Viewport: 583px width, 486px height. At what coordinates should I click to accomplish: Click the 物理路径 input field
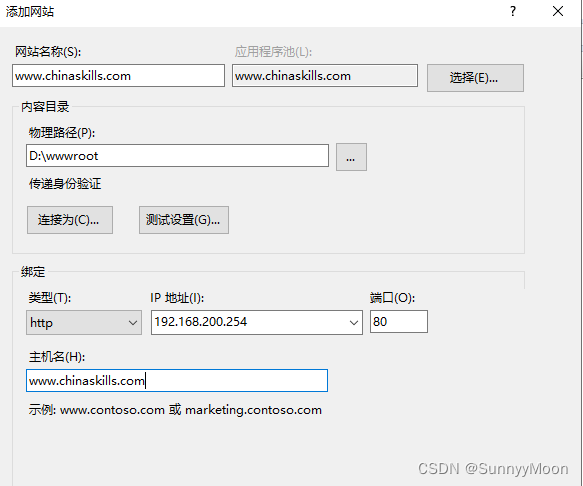click(x=177, y=156)
